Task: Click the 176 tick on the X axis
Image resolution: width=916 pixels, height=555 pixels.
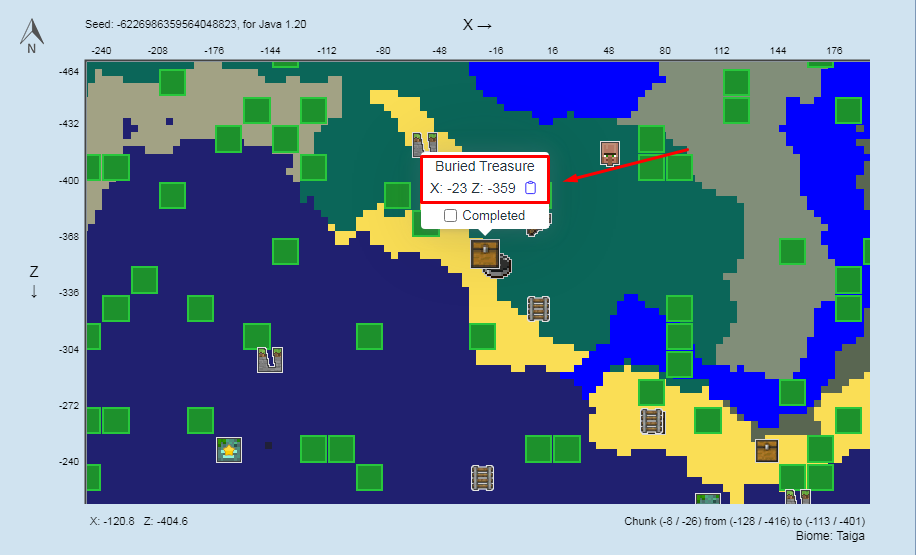Action: coord(834,51)
